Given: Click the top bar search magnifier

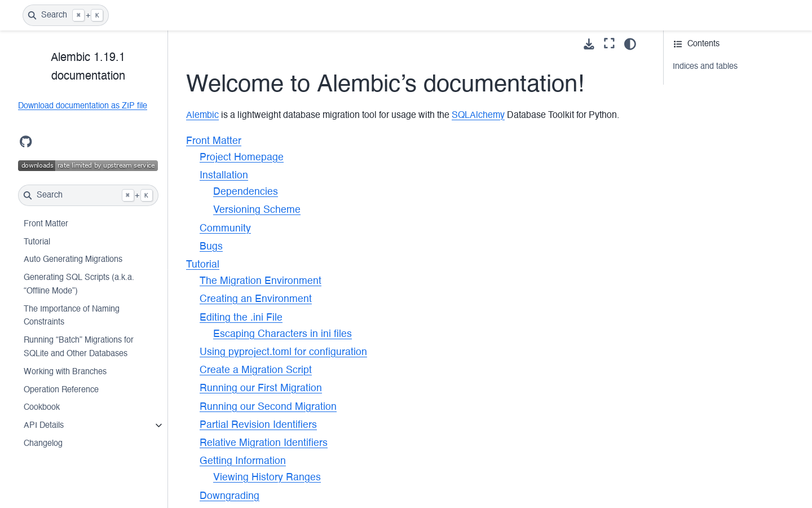Looking at the screenshot, I should (x=32, y=15).
